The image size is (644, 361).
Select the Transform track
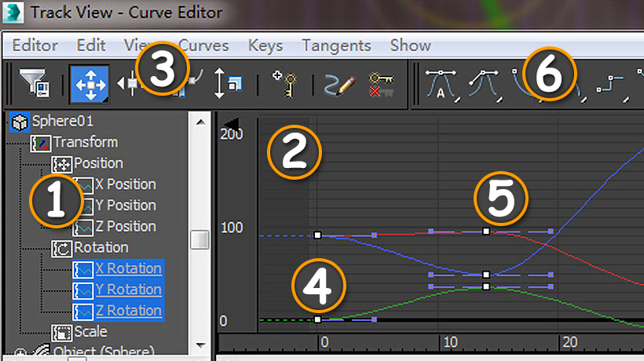pyautogui.click(x=86, y=142)
